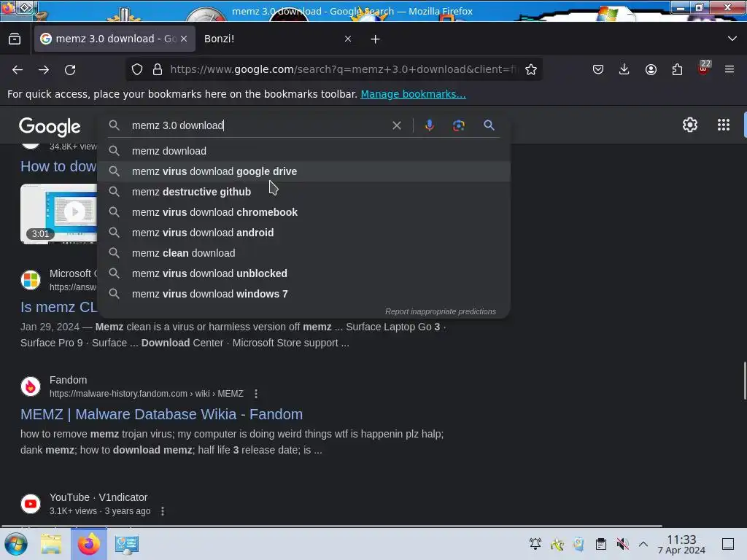Image resolution: width=747 pixels, height=560 pixels.
Task: Choose suggestion 'memz download'
Action: [304, 151]
